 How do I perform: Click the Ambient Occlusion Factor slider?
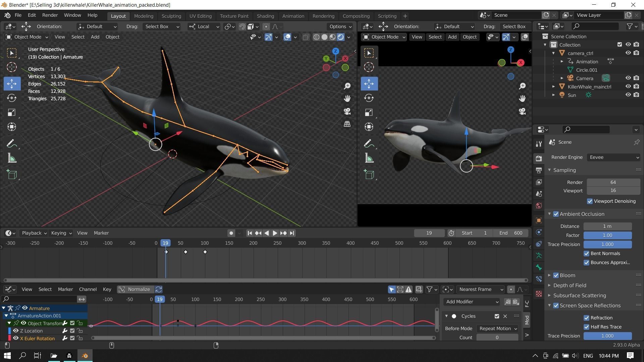[x=607, y=236]
